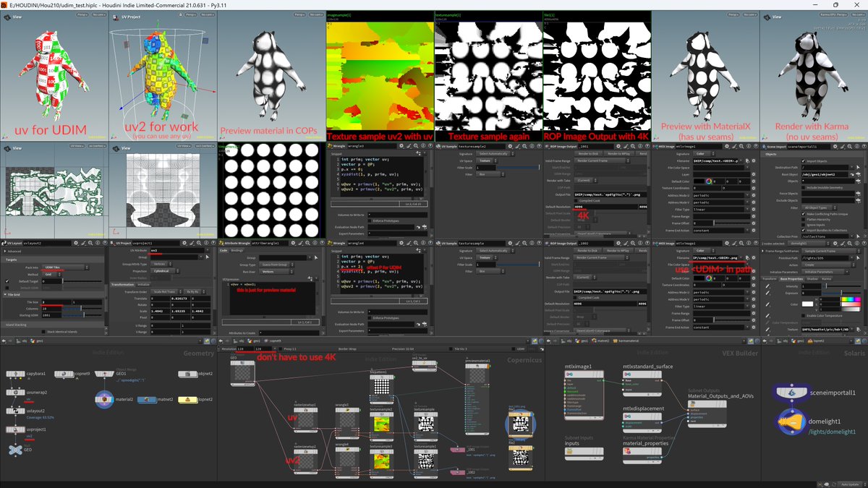Select the sceneimportall1 node in Solaris
This screenshot has height=488, width=868.
coord(791,392)
